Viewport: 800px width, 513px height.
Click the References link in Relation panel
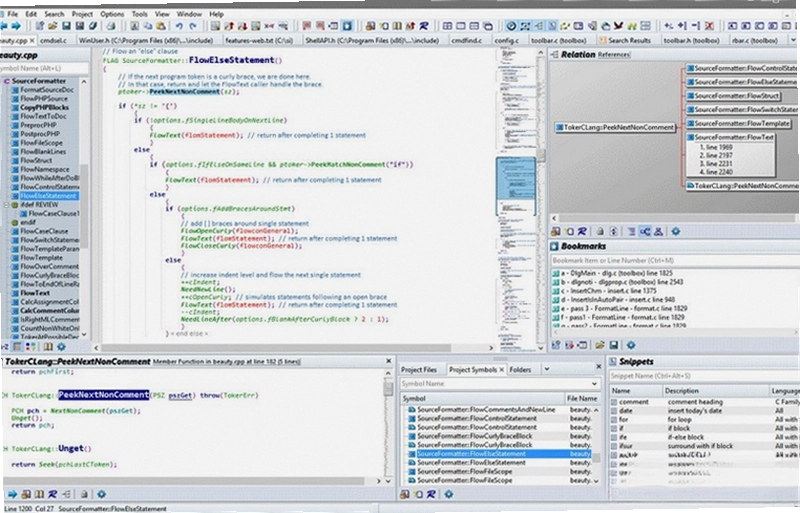pyautogui.click(x=614, y=55)
